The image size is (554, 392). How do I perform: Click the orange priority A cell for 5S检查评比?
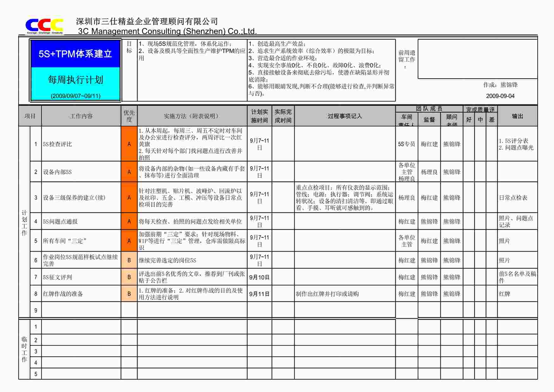pyautogui.click(x=129, y=144)
